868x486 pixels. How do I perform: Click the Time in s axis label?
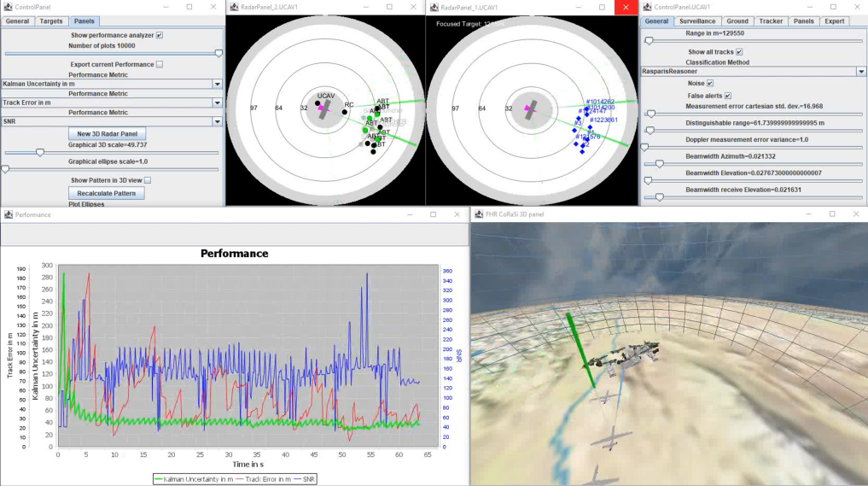tap(248, 465)
